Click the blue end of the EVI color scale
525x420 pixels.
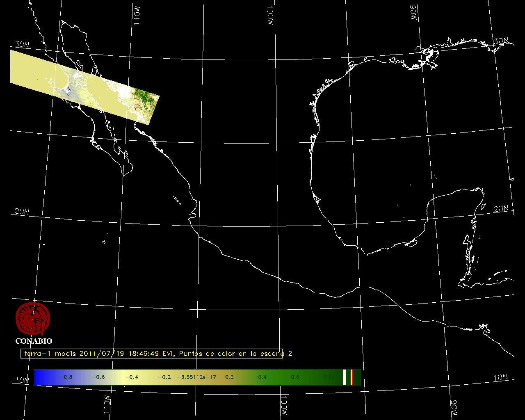pyautogui.click(x=39, y=377)
